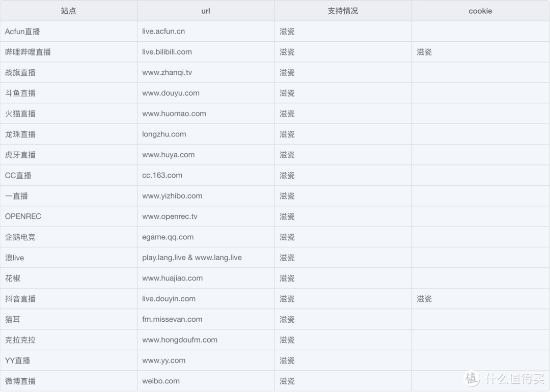Click 滋瓷 support status in 虎牙直播 row
This screenshot has height=392, width=550.
pos(287,155)
